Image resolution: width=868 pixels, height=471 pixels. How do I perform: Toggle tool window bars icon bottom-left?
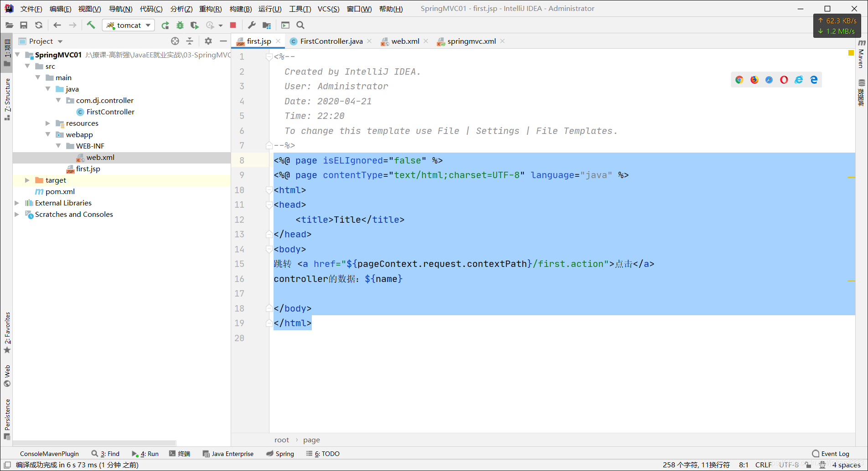click(7, 465)
